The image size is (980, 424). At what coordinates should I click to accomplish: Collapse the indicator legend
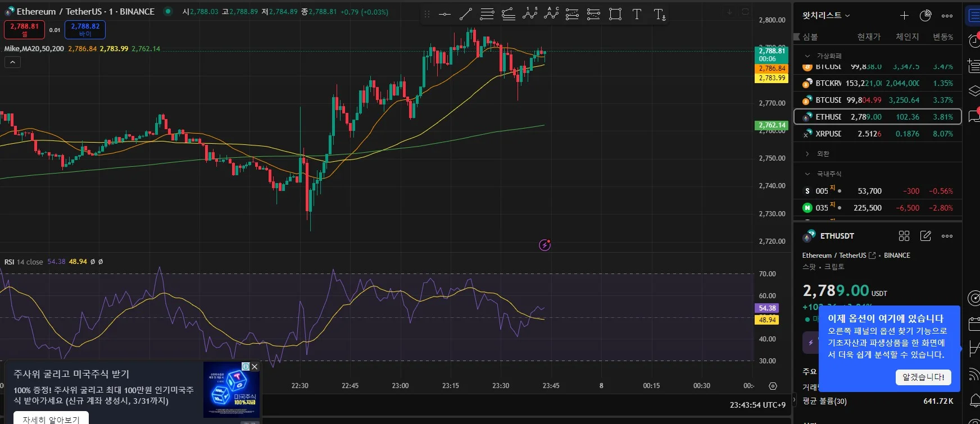[12, 62]
